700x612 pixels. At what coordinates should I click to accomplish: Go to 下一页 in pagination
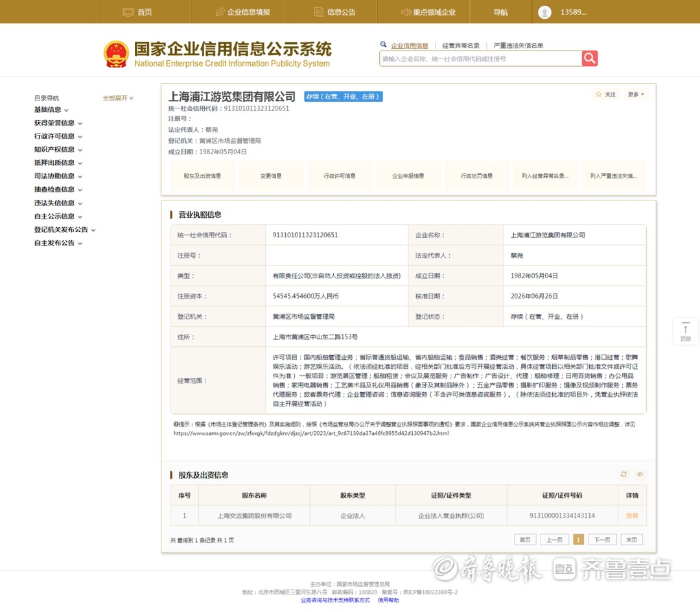[602, 539]
